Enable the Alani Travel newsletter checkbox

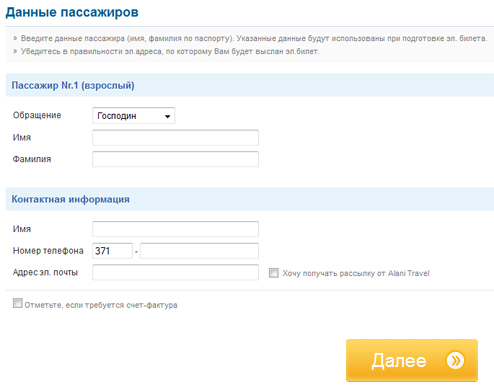[x=274, y=273]
